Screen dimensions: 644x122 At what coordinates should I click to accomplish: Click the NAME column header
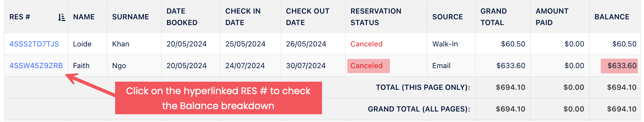[x=84, y=17]
